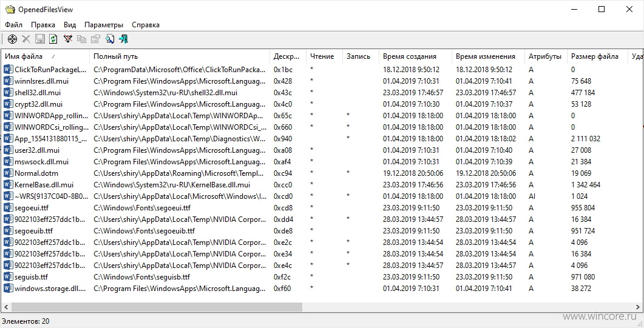The width and height of the screenshot is (644, 328).
Task: Sort by the Дескр... column header
Action: pos(288,56)
